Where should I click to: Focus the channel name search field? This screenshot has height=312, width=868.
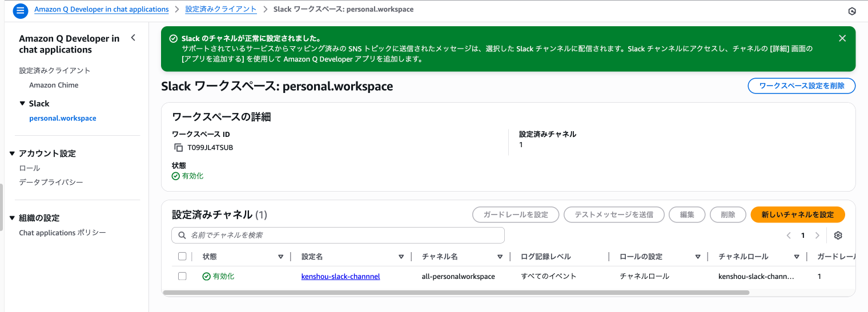click(338, 235)
